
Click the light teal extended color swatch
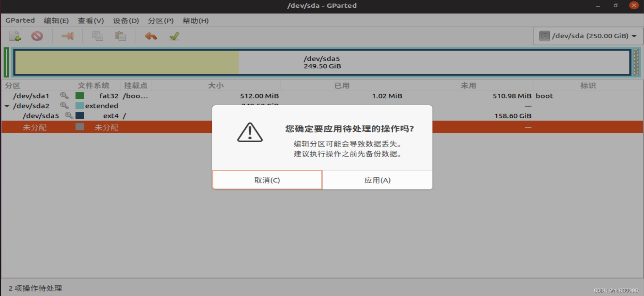[80, 106]
